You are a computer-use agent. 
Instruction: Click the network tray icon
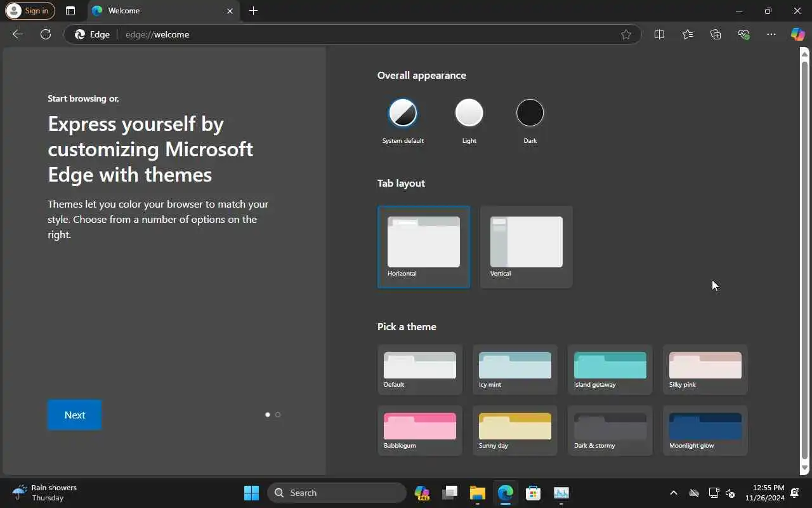(713, 493)
